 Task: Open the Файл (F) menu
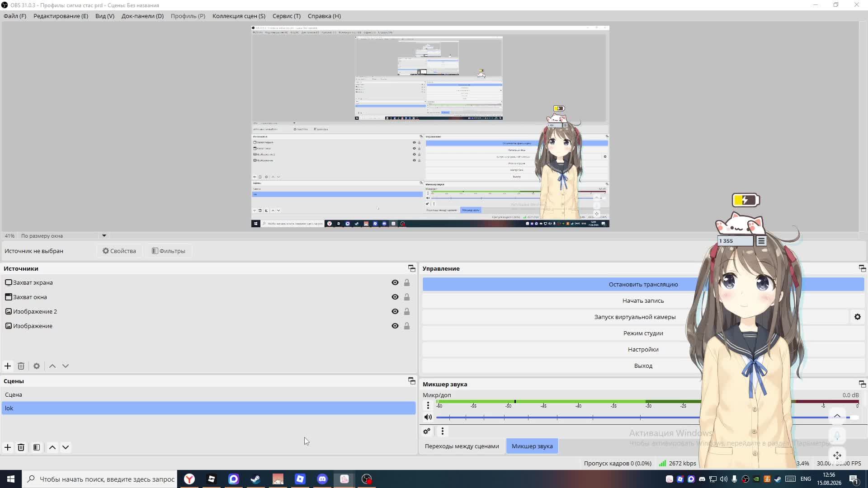click(15, 16)
